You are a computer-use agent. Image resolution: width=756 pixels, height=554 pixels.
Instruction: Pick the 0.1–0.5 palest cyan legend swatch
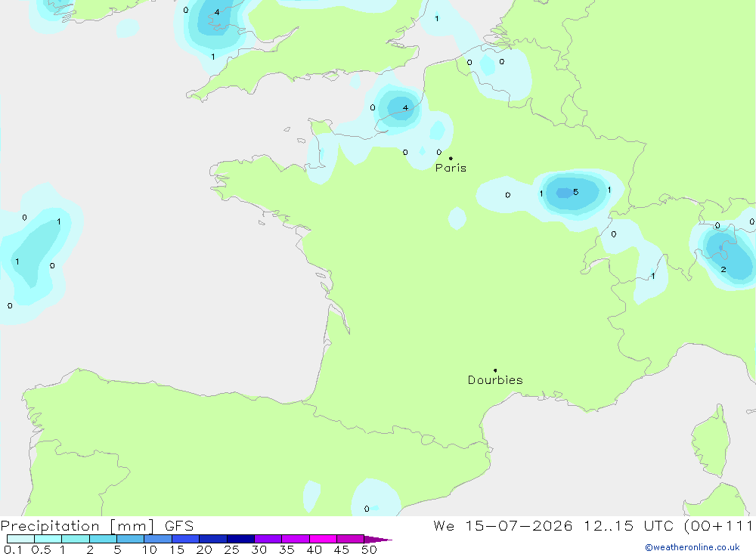pos(20,539)
